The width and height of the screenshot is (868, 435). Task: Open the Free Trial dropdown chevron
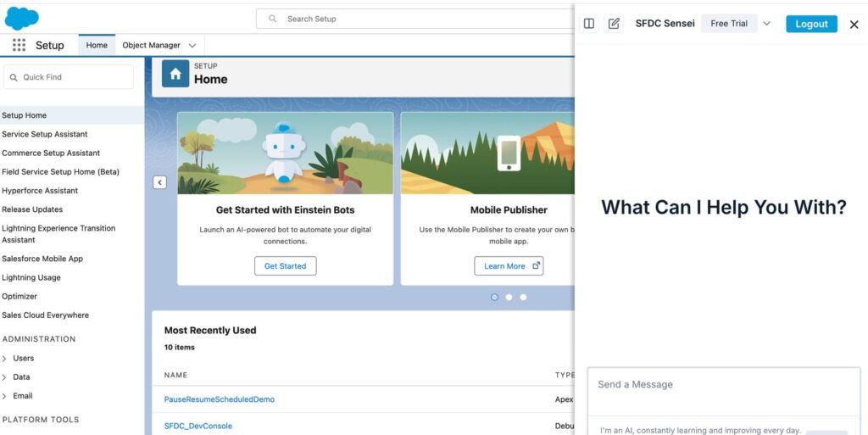pos(766,23)
